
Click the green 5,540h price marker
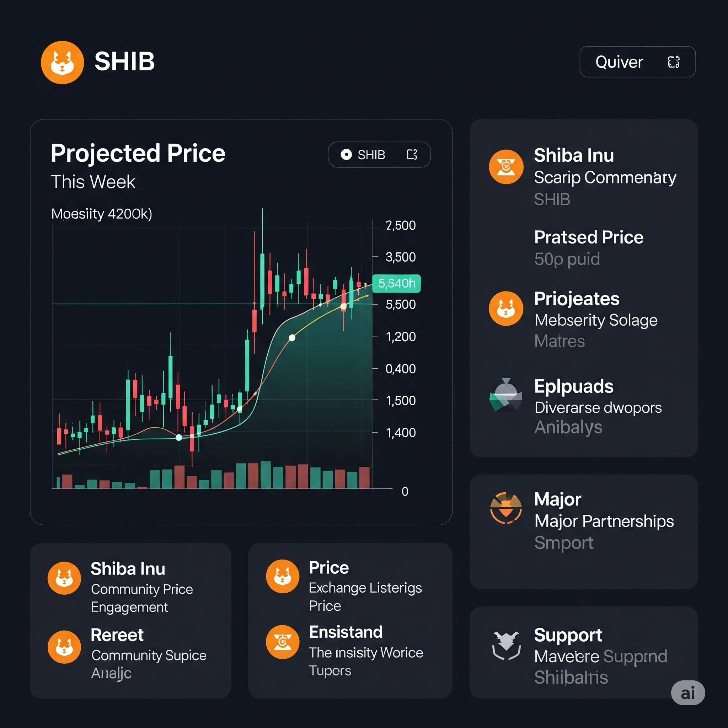click(x=396, y=283)
